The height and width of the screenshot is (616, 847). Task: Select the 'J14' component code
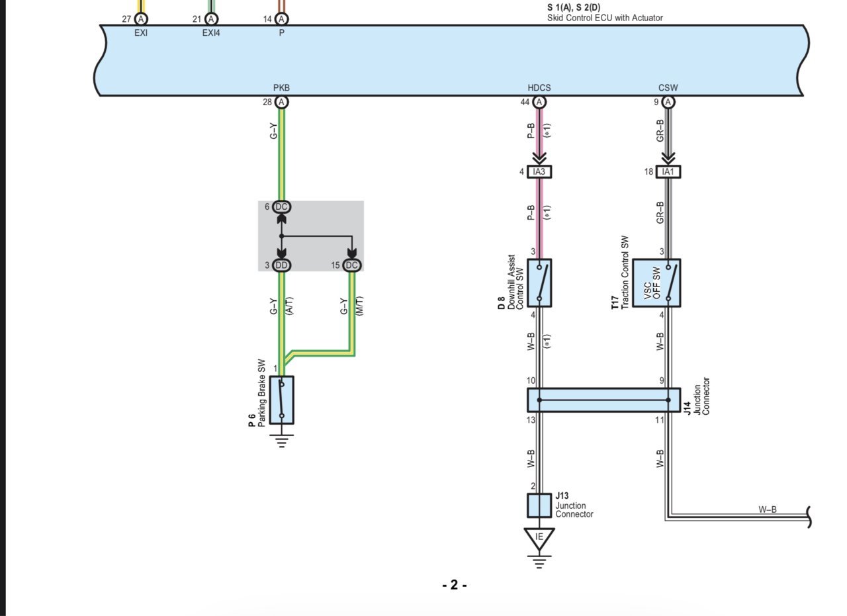tap(688, 408)
